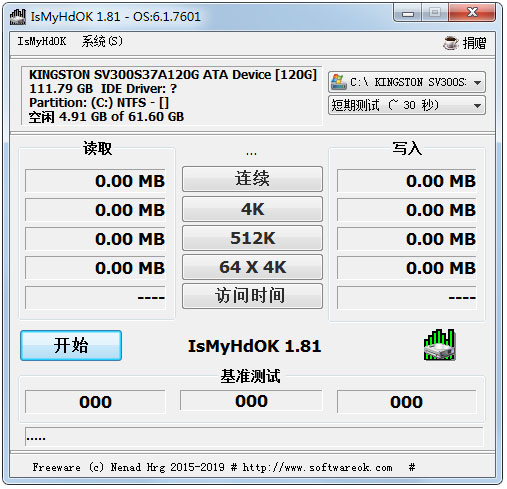This screenshot has height=489, width=507.
Task: Expand the 短期测试 30 秒 duration dropdown
Action: (x=407, y=105)
